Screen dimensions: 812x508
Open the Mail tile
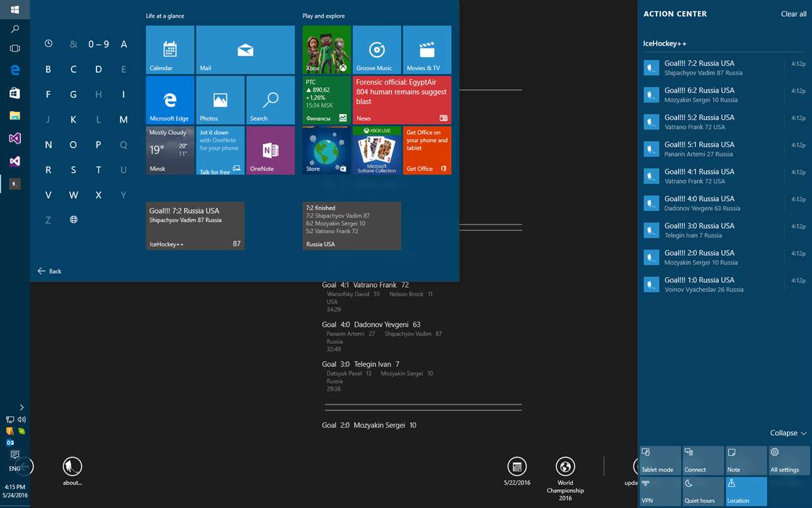click(245, 50)
